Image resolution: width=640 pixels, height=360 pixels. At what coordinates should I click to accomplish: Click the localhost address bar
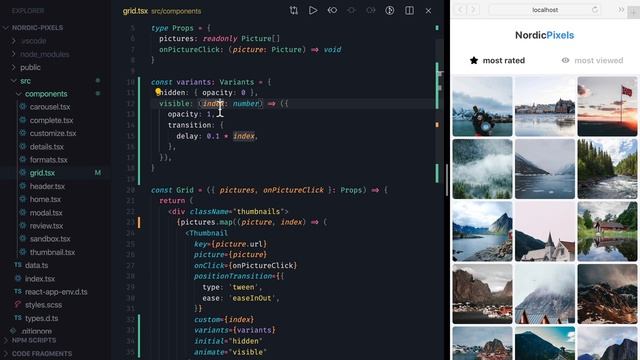[x=544, y=10]
